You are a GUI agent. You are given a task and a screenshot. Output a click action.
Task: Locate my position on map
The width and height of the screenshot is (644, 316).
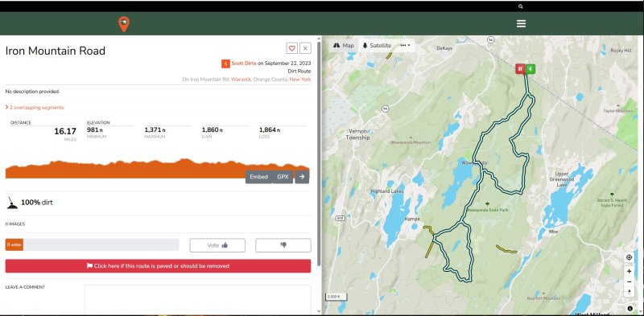[x=629, y=257]
